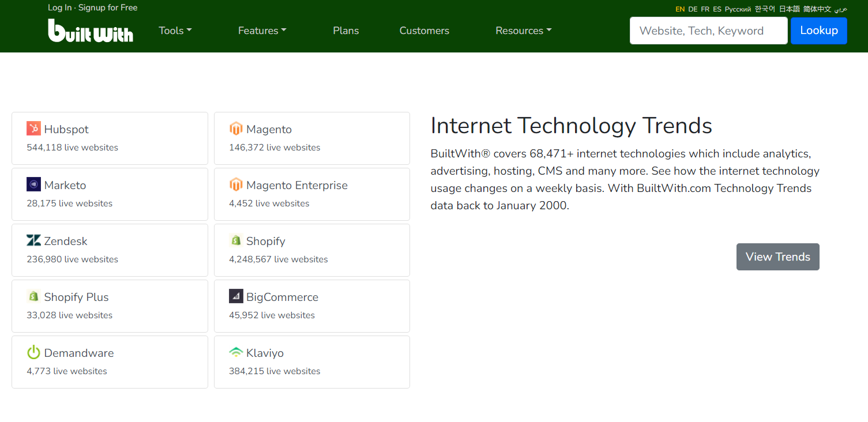
Task: Open the Customers menu item
Action: [x=424, y=31]
